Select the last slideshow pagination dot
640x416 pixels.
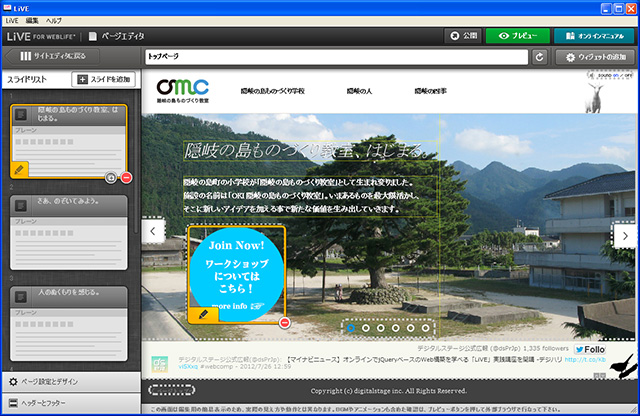point(425,327)
